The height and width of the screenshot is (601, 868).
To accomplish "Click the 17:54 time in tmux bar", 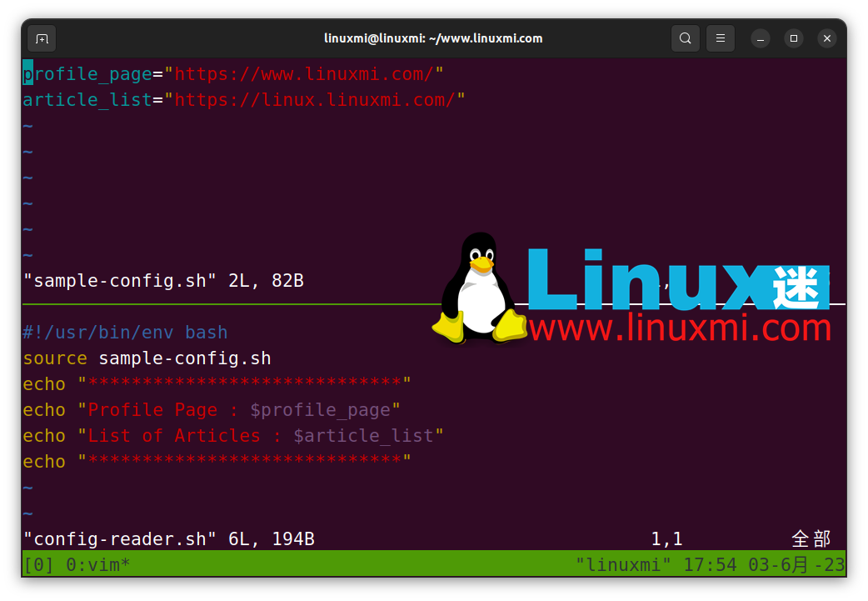I will tap(710, 565).
